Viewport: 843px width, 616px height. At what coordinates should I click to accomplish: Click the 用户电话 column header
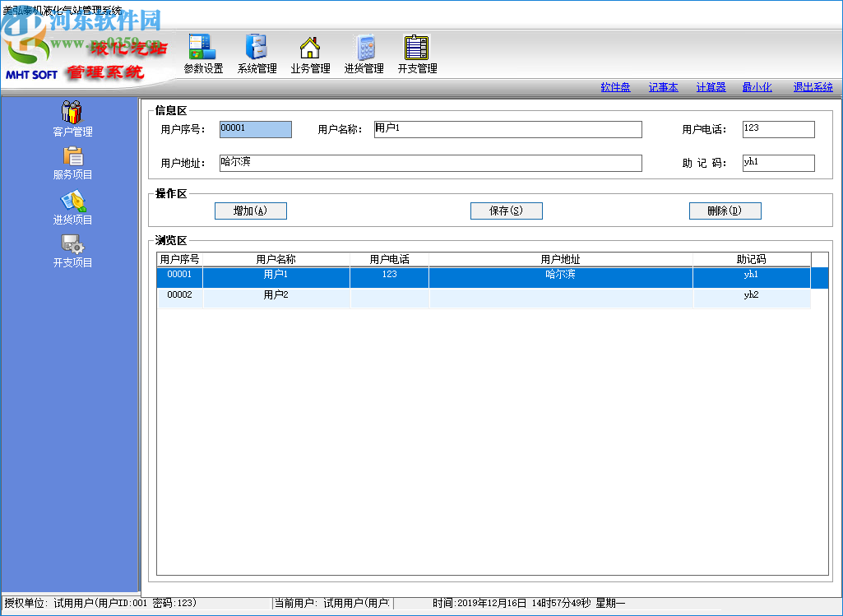390,259
